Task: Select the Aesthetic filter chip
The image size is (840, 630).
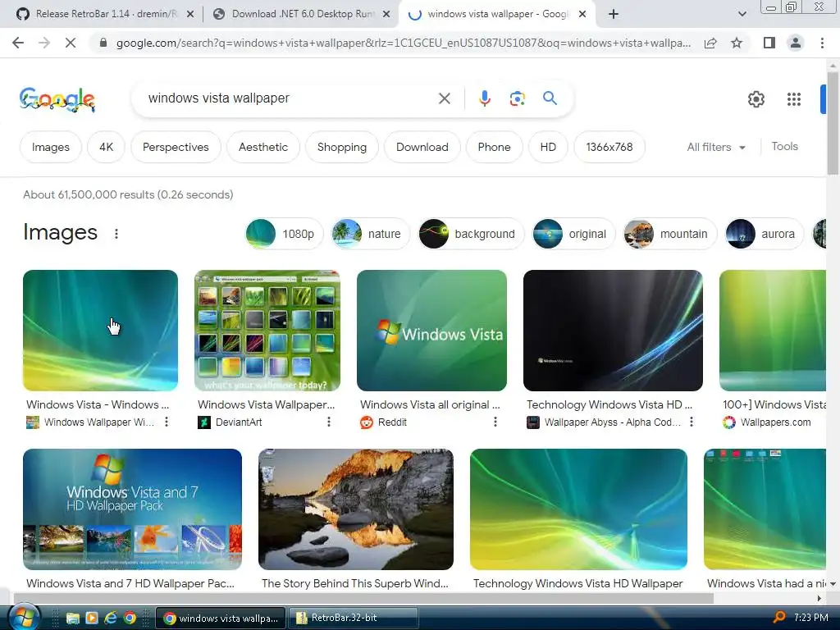Action: (x=263, y=148)
